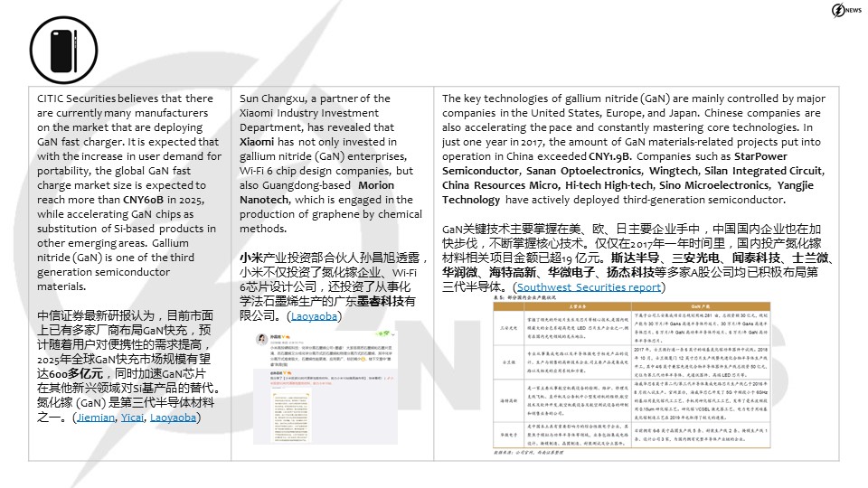This screenshot has width=868, height=488.
Task: Click the text 'Wingtech'
Action: pyautogui.click(x=673, y=171)
